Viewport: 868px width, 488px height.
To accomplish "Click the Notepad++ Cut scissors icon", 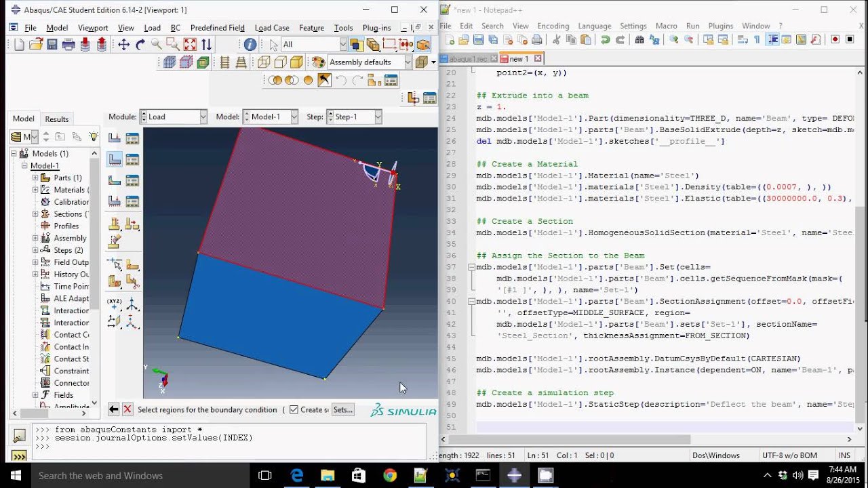I will 556,40.
